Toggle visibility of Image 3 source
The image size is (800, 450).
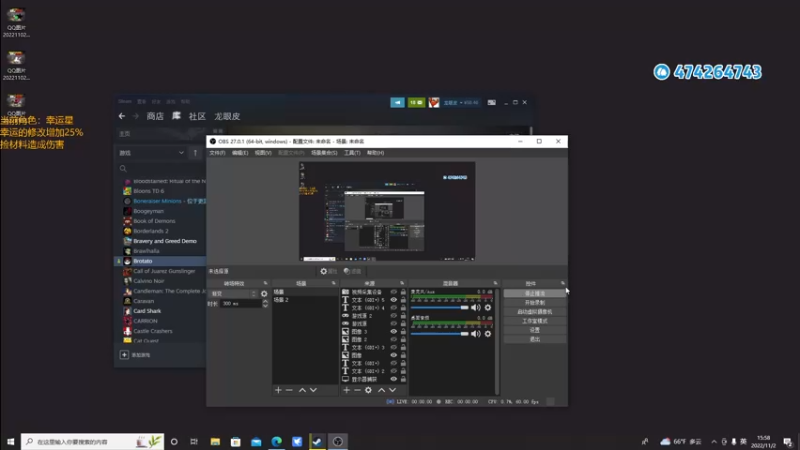click(393, 332)
